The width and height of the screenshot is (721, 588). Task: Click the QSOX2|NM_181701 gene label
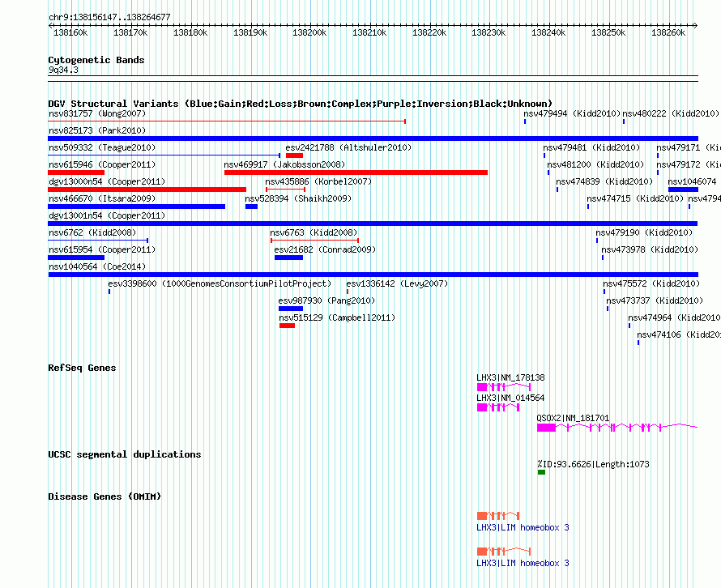[x=573, y=418]
